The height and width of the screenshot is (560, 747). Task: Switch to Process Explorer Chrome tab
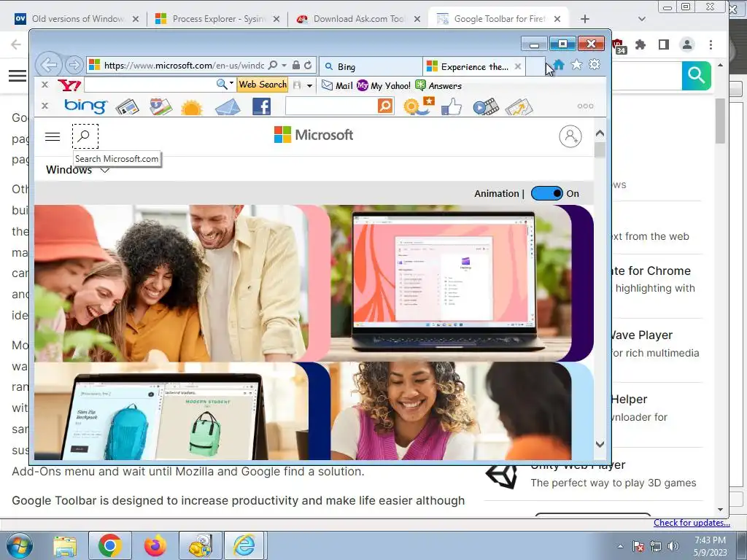tap(217, 19)
